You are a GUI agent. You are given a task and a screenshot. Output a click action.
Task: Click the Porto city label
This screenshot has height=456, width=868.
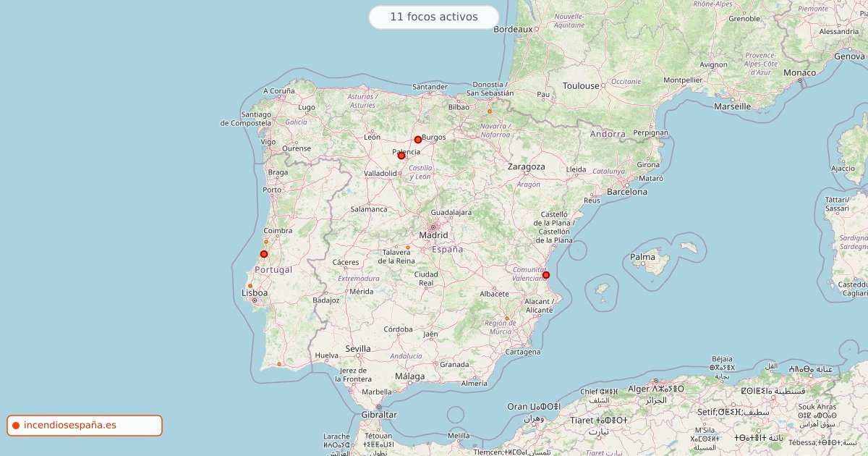point(272,190)
